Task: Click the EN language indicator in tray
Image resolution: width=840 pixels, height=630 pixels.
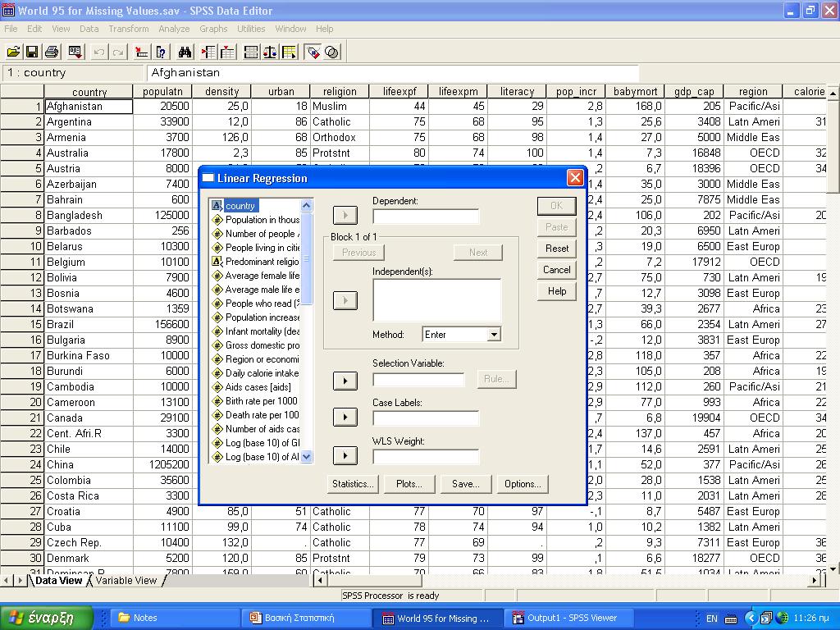Action: pos(711,619)
